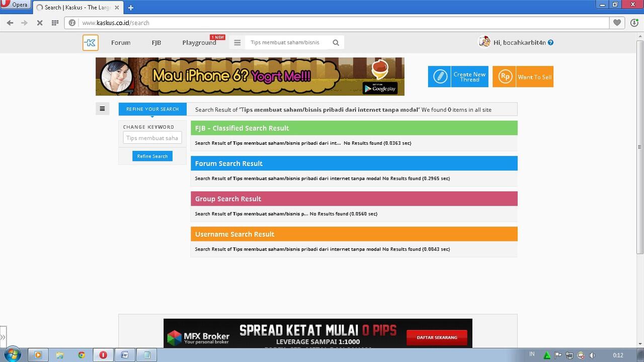Stop loading the current page
The width and height of the screenshot is (644, 362).
point(40,23)
